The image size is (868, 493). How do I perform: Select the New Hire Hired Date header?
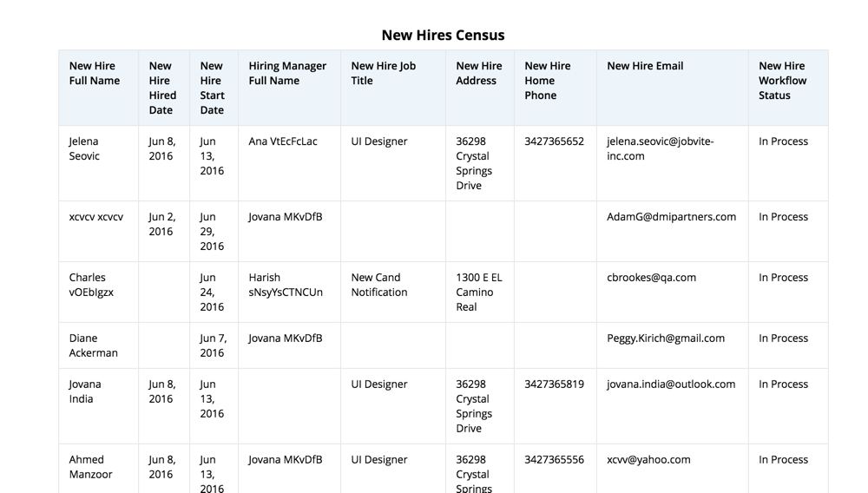click(x=162, y=88)
